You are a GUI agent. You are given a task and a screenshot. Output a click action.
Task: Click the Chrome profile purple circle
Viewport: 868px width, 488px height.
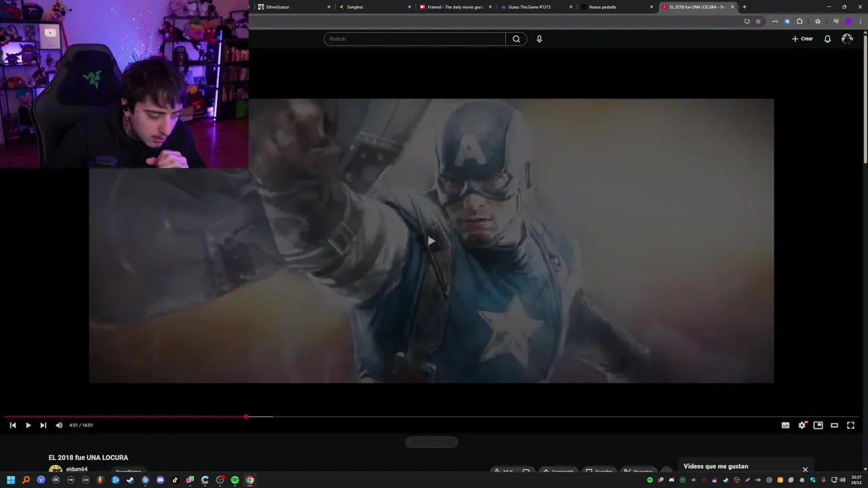848,21
